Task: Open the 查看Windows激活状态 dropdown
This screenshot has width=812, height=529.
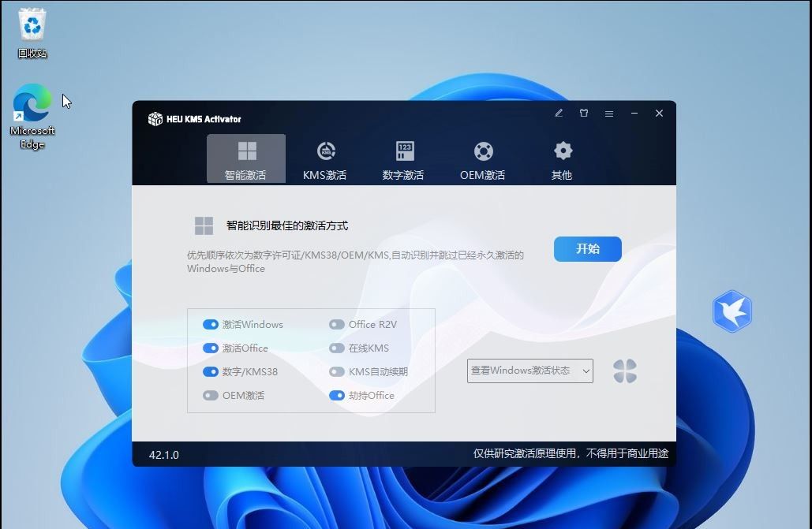Action: point(529,371)
